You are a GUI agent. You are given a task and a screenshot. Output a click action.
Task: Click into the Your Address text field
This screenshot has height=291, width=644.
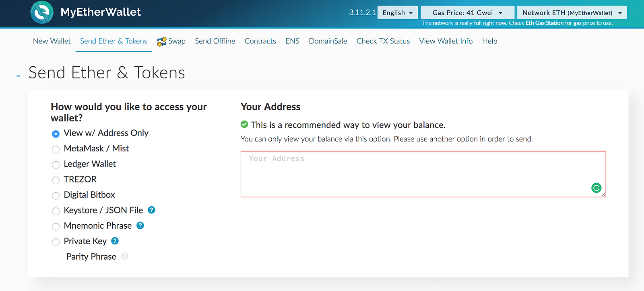(423, 174)
